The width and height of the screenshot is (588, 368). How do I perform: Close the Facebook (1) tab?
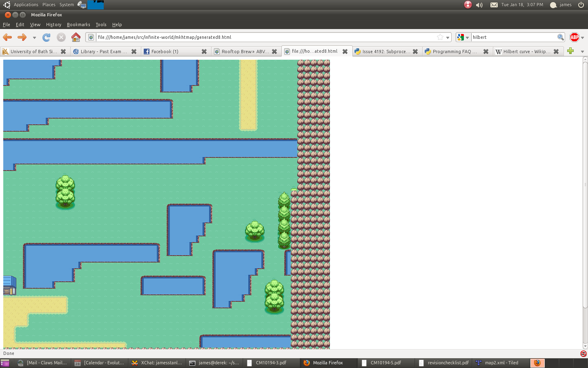click(x=204, y=52)
